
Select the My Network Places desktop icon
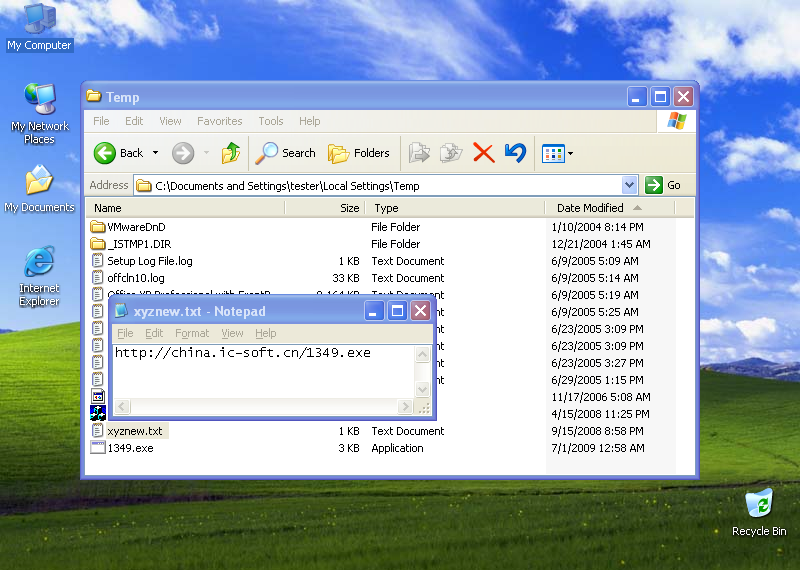tap(39, 114)
